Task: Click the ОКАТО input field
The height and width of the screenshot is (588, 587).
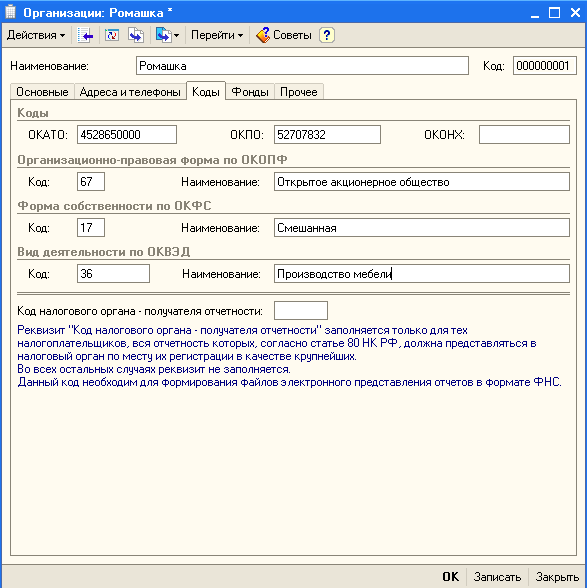Action: 127,135
